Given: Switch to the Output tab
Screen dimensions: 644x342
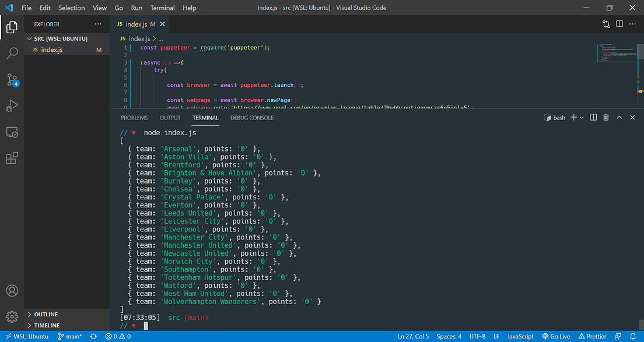Looking at the screenshot, I should click(x=170, y=118).
